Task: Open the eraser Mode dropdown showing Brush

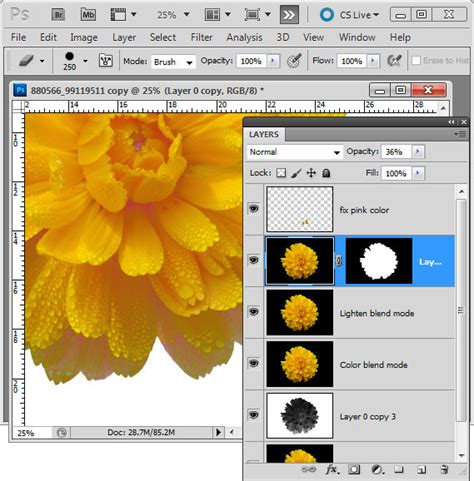Action: [173, 62]
